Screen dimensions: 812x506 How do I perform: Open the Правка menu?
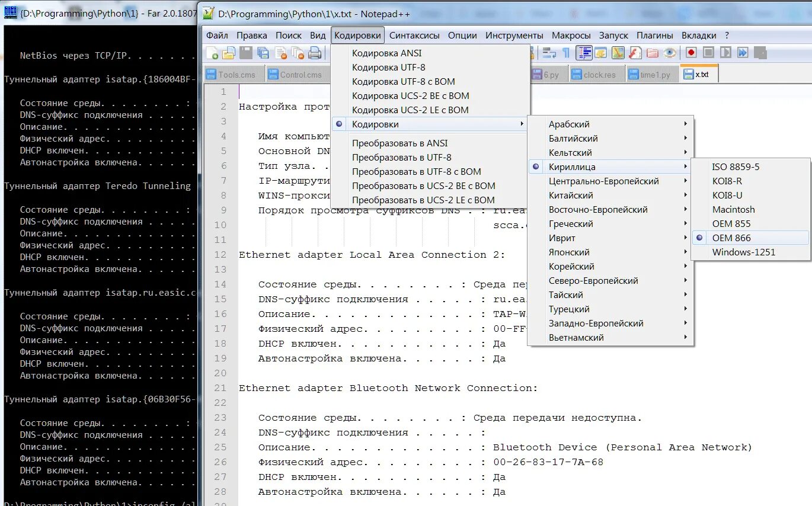[x=252, y=35]
